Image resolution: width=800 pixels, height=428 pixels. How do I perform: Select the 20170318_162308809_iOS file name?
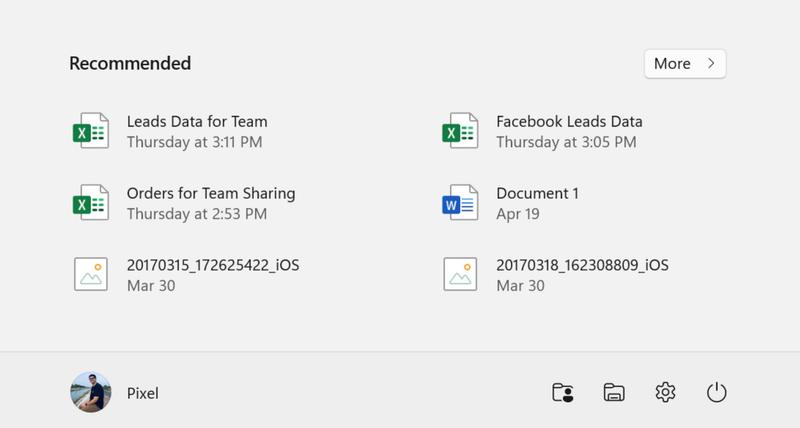pos(582,265)
